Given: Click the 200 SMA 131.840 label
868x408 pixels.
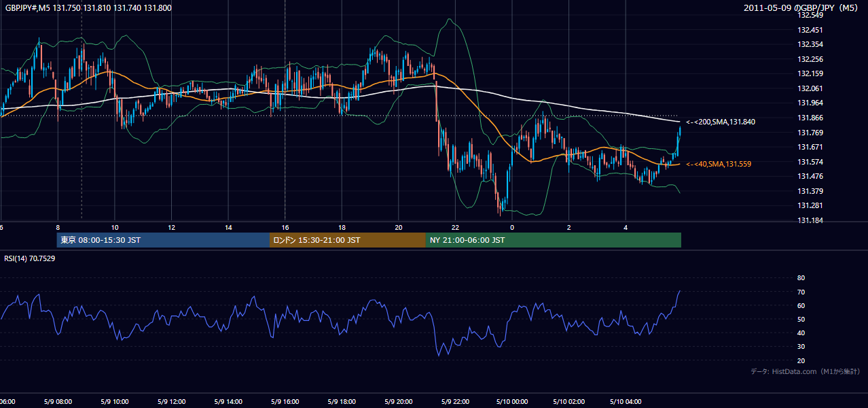Looking at the screenshot, I should pyautogui.click(x=721, y=122).
